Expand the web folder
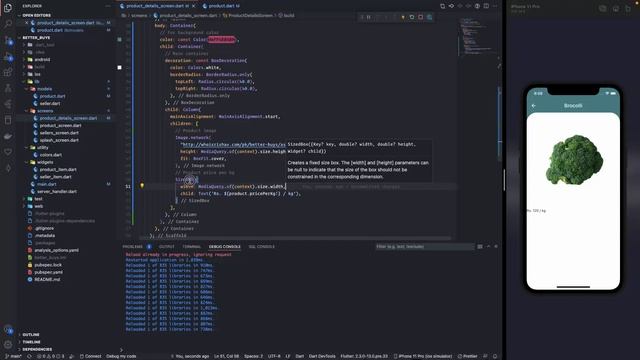The height and width of the screenshot is (360, 640). click(65, 206)
